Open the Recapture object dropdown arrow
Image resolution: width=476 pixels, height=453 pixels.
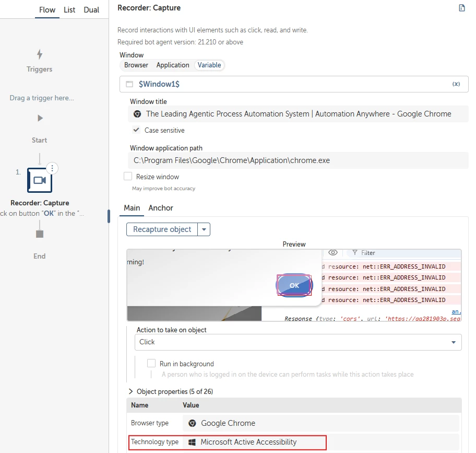coord(204,229)
